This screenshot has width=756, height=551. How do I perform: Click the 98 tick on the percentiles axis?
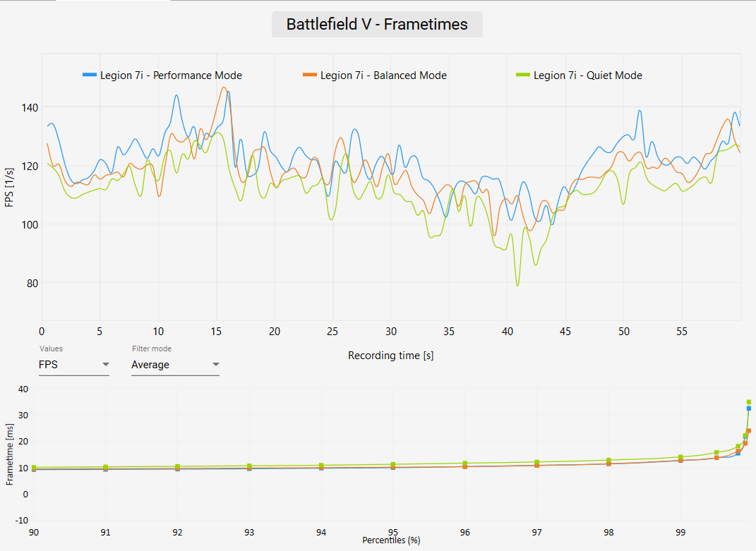pyautogui.click(x=608, y=532)
